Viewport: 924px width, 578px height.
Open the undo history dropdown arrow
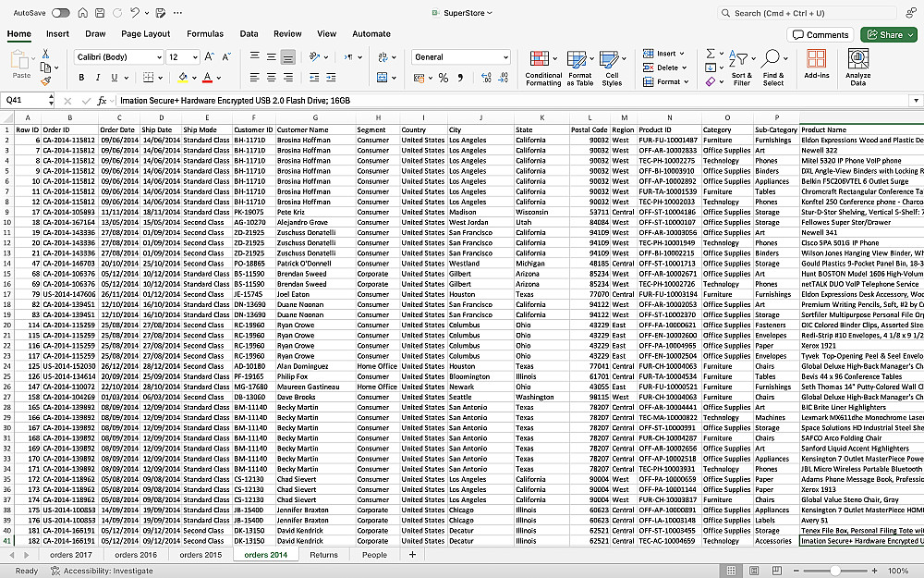pyautogui.click(x=147, y=13)
